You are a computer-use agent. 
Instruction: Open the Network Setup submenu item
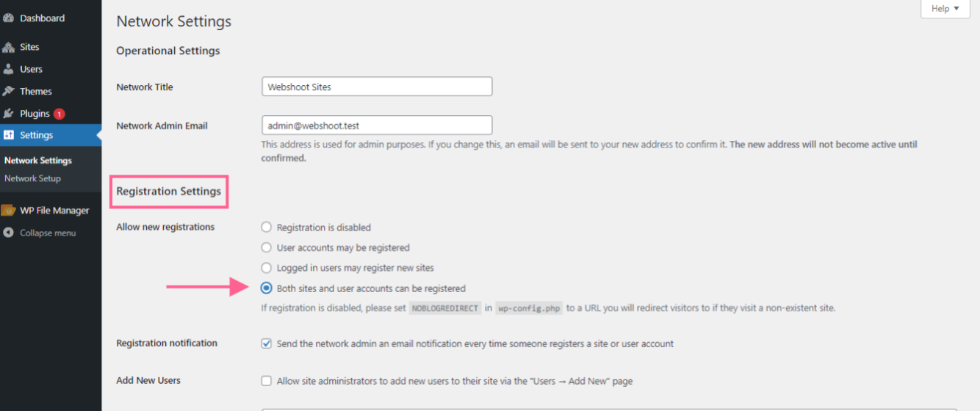32,178
